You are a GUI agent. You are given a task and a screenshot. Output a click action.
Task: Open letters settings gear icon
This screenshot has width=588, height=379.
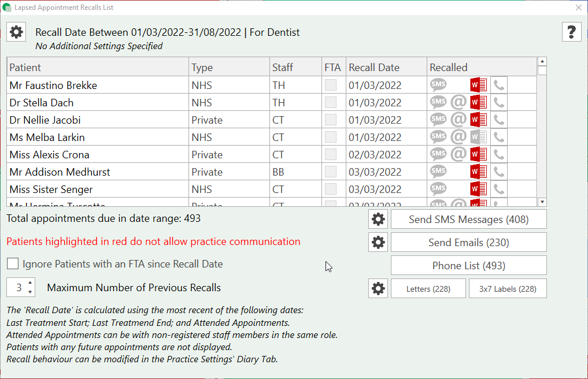click(x=378, y=288)
